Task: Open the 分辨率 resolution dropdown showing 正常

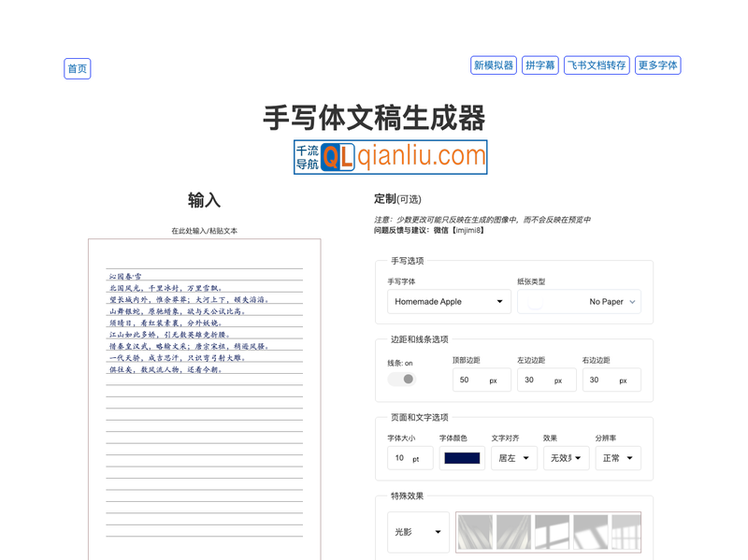Action: (618, 458)
